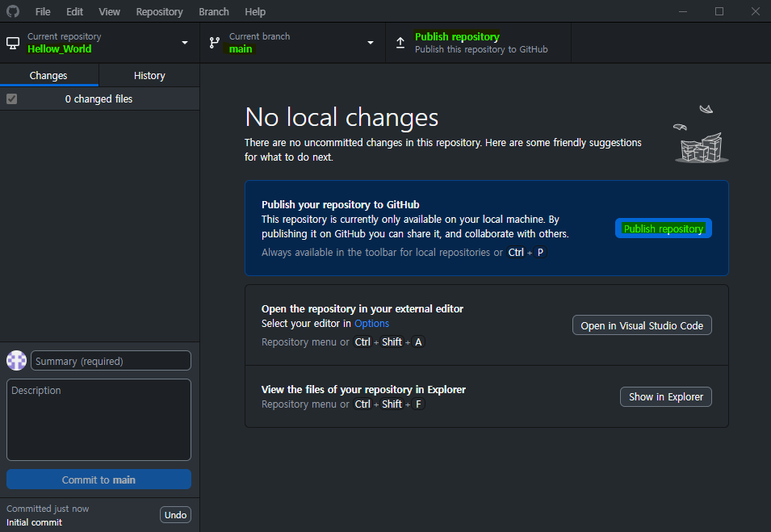The width and height of the screenshot is (771, 532).
Task: Click the "Initial commit" text
Action: tap(35, 522)
